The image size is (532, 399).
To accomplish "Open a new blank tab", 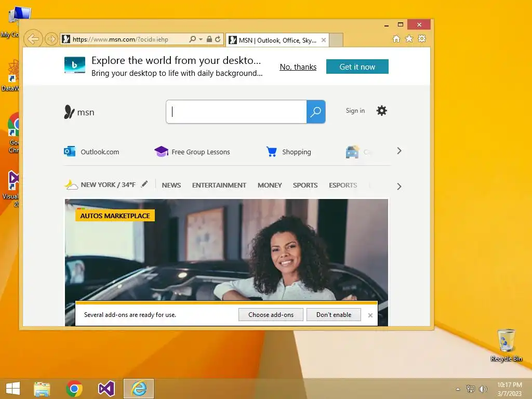I will (336, 40).
